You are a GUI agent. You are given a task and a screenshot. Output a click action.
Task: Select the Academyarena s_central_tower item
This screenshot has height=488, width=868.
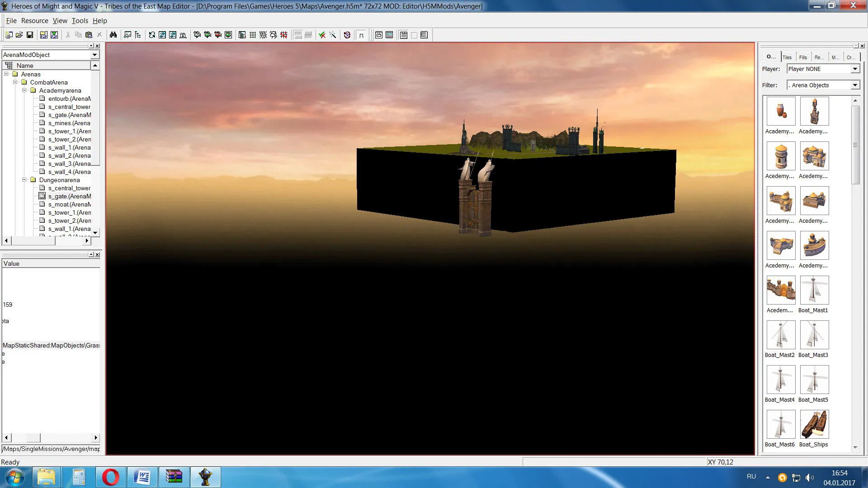tap(69, 107)
